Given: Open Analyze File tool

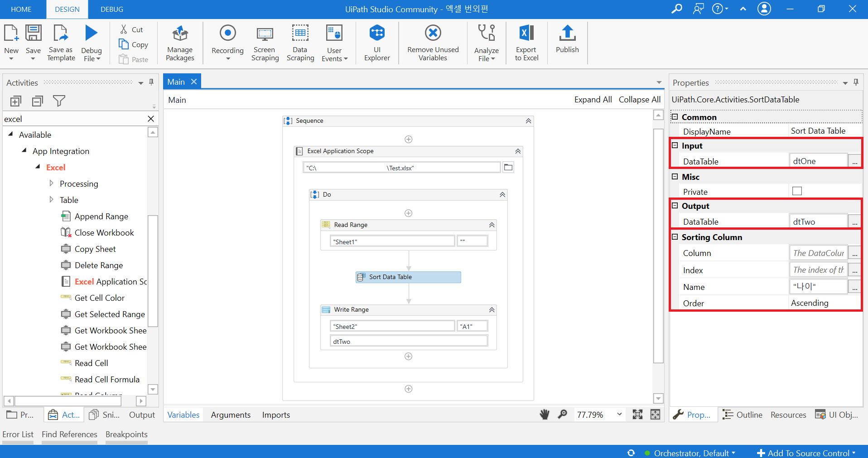Looking at the screenshot, I should (x=487, y=43).
